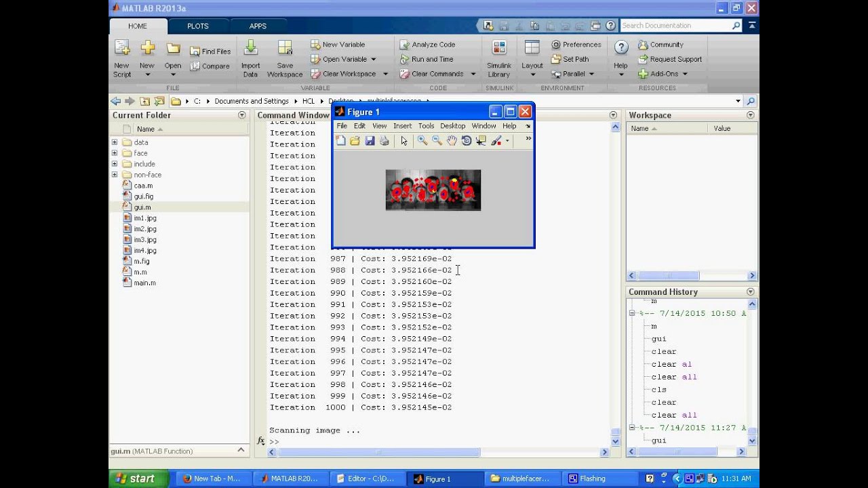868x488 pixels.
Task: Open the Workspace panel actions menu
Action: tap(750, 115)
